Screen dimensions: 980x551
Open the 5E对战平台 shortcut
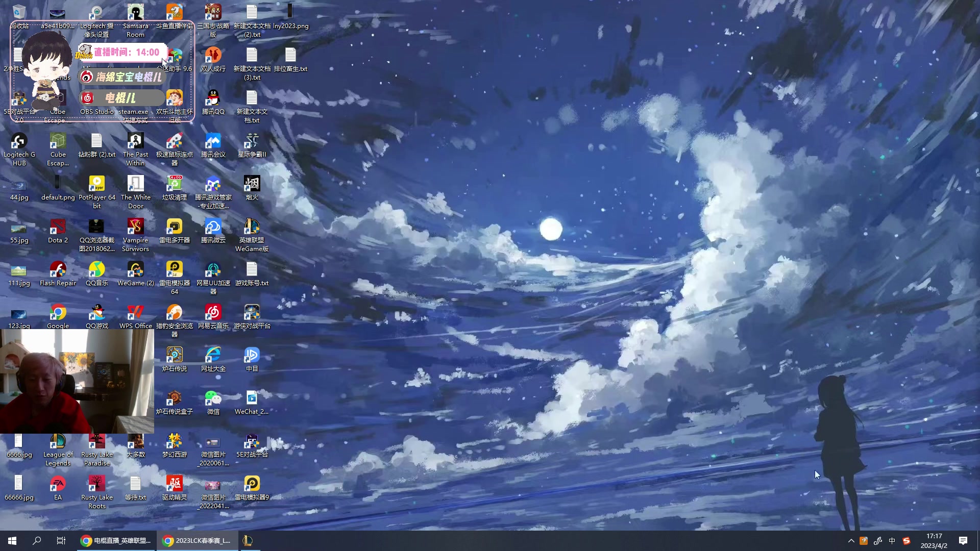pos(252,445)
